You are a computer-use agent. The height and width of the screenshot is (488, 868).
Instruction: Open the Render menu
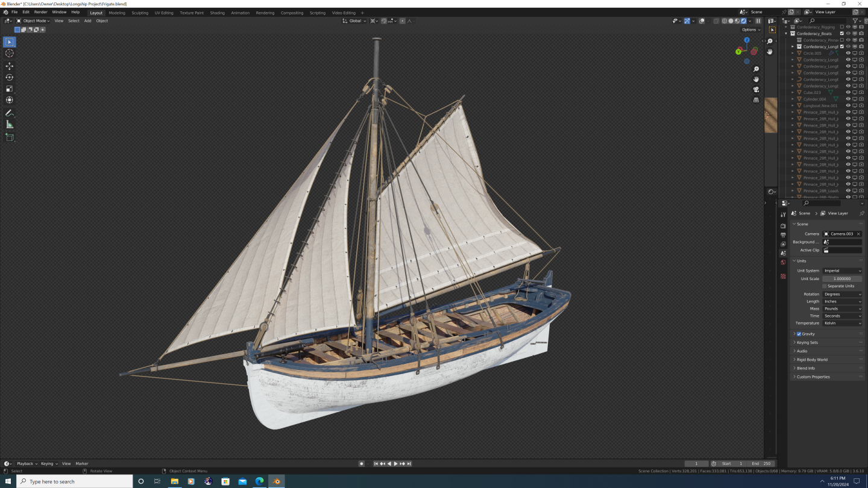pos(40,12)
